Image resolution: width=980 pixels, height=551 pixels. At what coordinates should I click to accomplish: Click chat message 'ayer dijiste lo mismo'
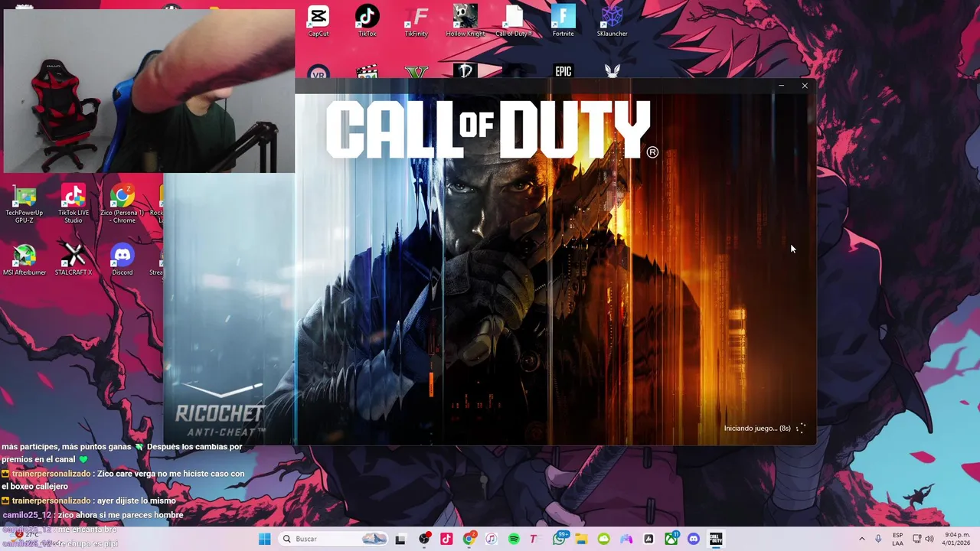click(136, 500)
